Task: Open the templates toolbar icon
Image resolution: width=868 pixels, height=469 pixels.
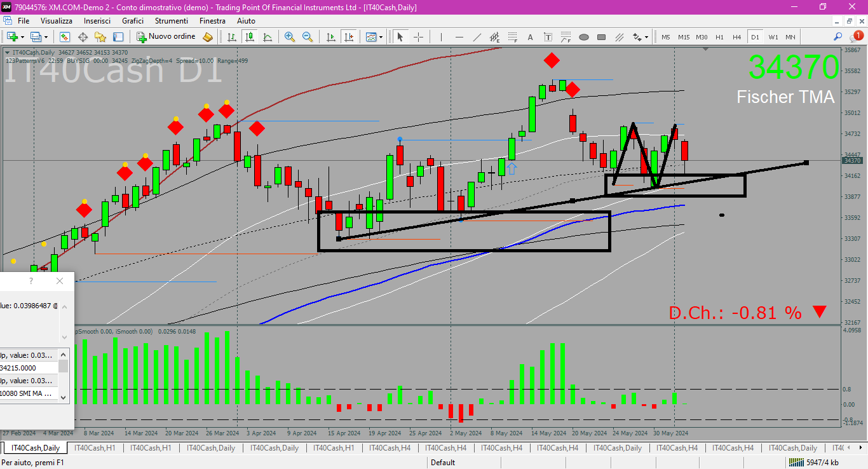Action: (x=370, y=37)
